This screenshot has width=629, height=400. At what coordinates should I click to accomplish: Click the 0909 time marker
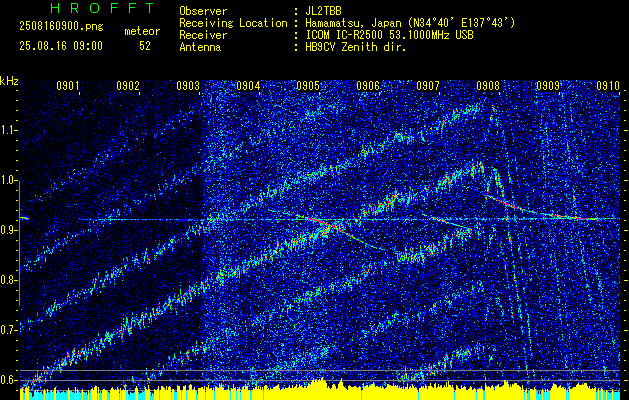pyautogui.click(x=548, y=85)
